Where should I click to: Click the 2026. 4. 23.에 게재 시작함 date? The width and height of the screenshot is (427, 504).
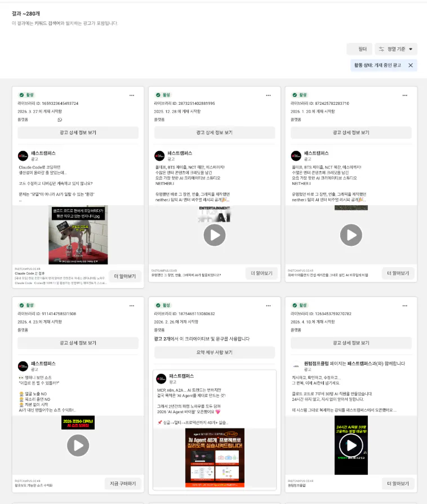pyautogui.click(x=39, y=322)
